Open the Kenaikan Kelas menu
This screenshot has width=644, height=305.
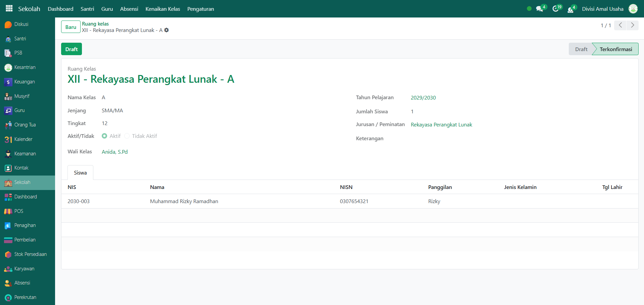coord(163,9)
